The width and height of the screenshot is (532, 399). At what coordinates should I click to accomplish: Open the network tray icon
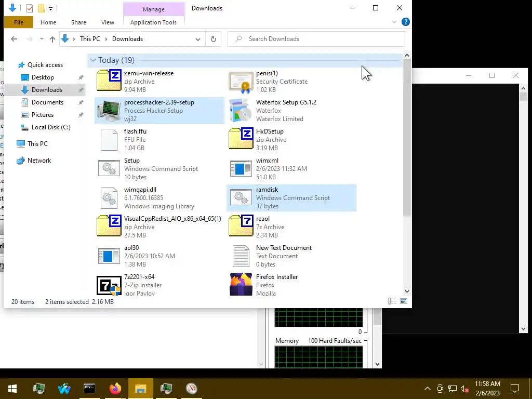pos(453,389)
